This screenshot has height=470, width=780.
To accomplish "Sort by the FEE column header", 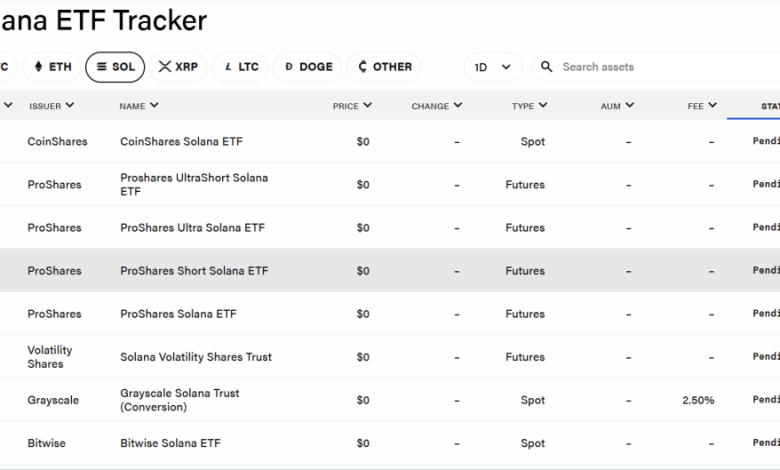I will click(702, 105).
